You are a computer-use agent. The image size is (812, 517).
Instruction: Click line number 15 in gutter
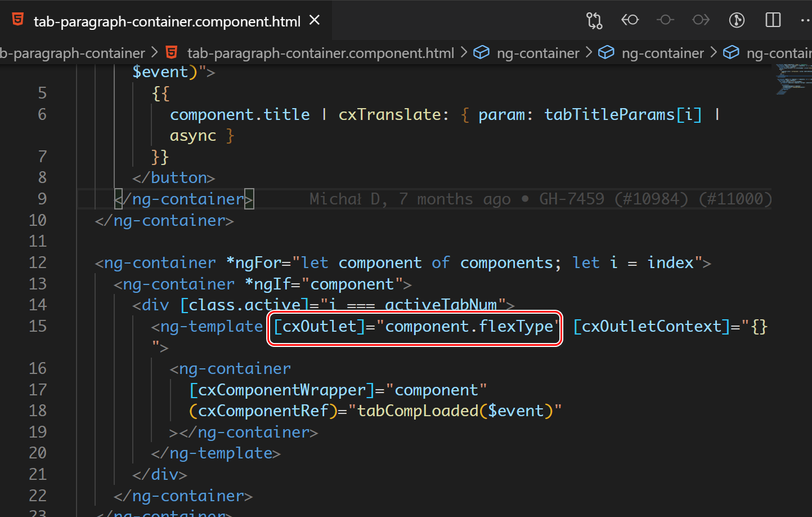(38, 326)
